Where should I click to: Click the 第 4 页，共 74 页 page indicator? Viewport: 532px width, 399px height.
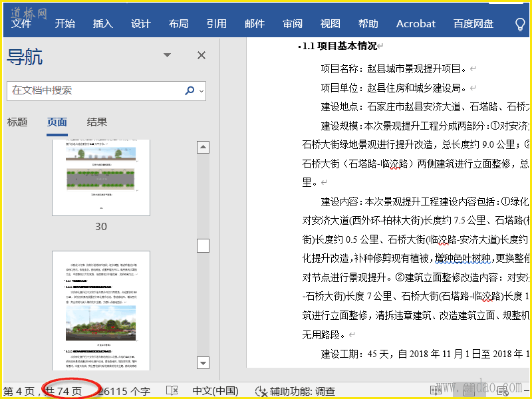43,391
